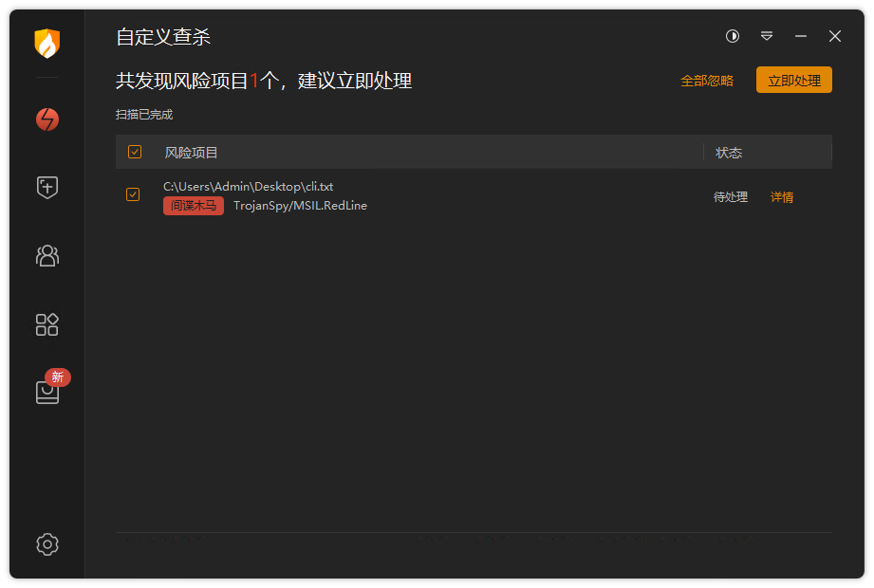Open settings via the gear icon

(x=46, y=544)
